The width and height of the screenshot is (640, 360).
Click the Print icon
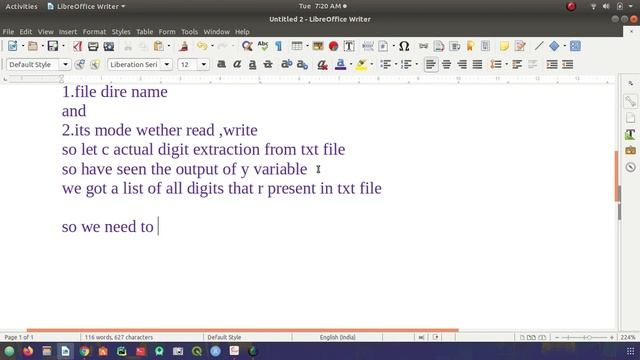pos(93,46)
